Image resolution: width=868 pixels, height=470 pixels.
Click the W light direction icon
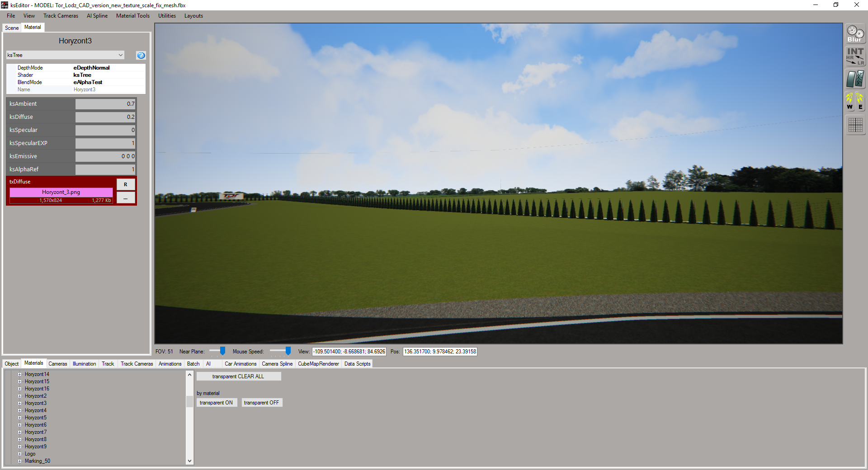(x=849, y=102)
